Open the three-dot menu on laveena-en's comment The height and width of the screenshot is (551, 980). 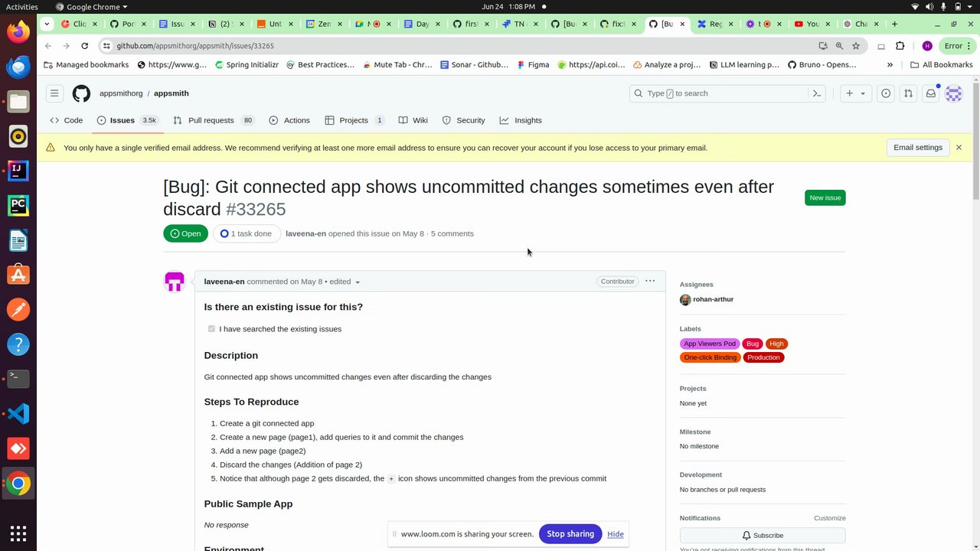650,281
